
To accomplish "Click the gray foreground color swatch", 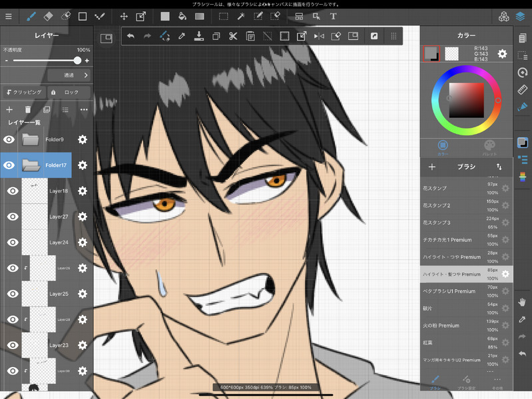I will [x=431, y=53].
